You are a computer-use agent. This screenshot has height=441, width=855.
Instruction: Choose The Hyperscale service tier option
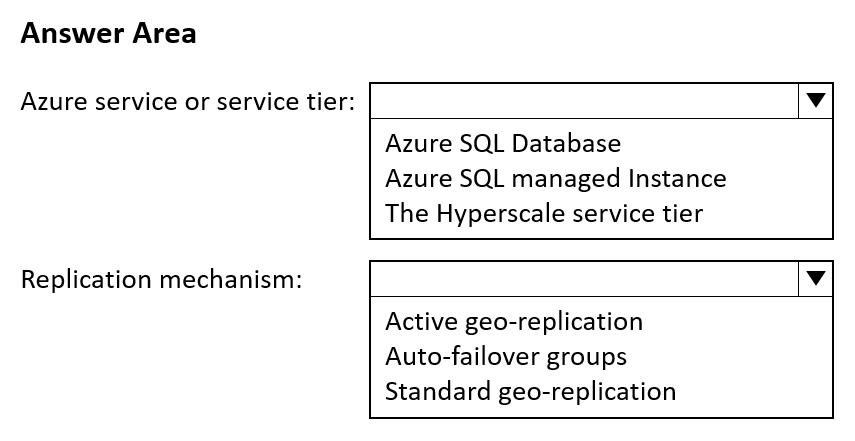544,213
